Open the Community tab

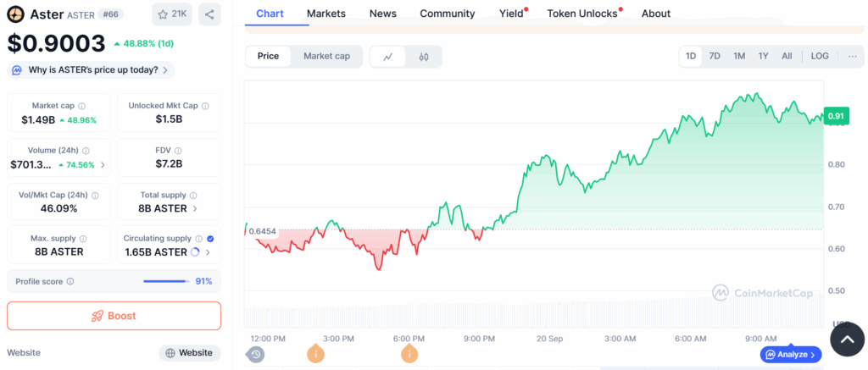pyautogui.click(x=448, y=14)
